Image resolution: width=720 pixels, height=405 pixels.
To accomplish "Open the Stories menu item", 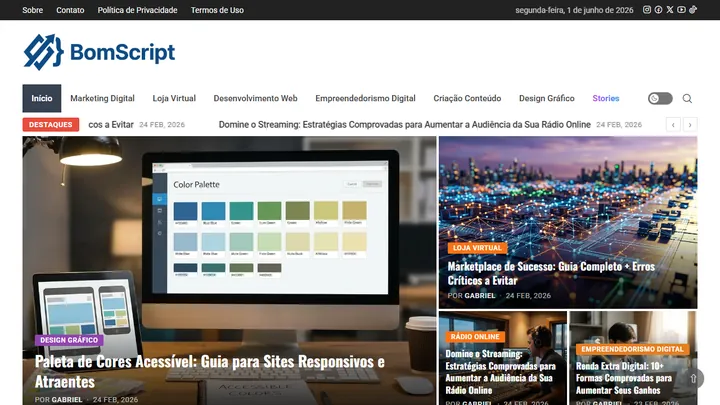I will [606, 98].
